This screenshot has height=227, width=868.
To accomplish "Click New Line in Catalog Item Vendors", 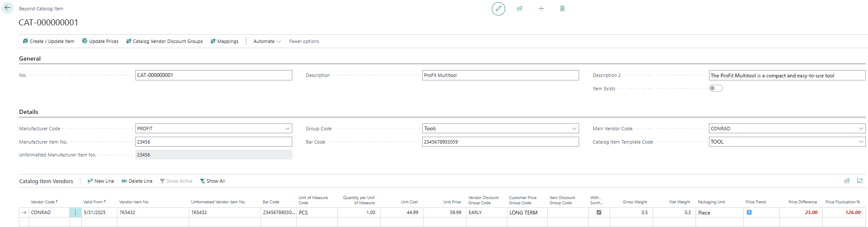I will click(x=101, y=181).
